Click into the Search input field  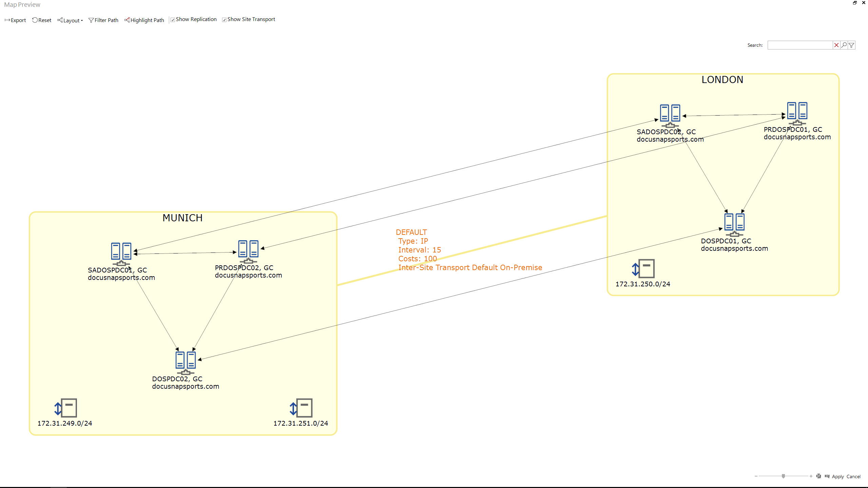pos(800,45)
